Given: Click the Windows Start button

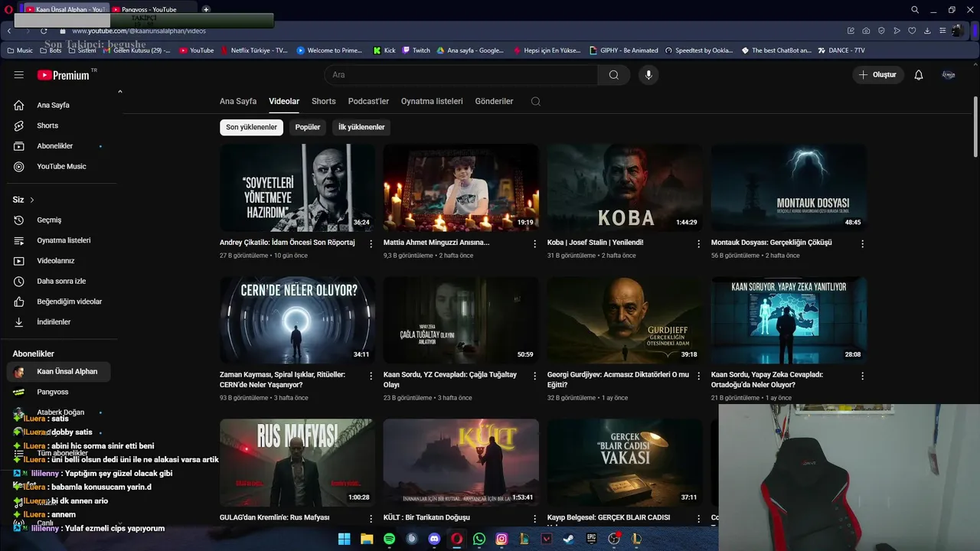Looking at the screenshot, I should pyautogui.click(x=344, y=539).
